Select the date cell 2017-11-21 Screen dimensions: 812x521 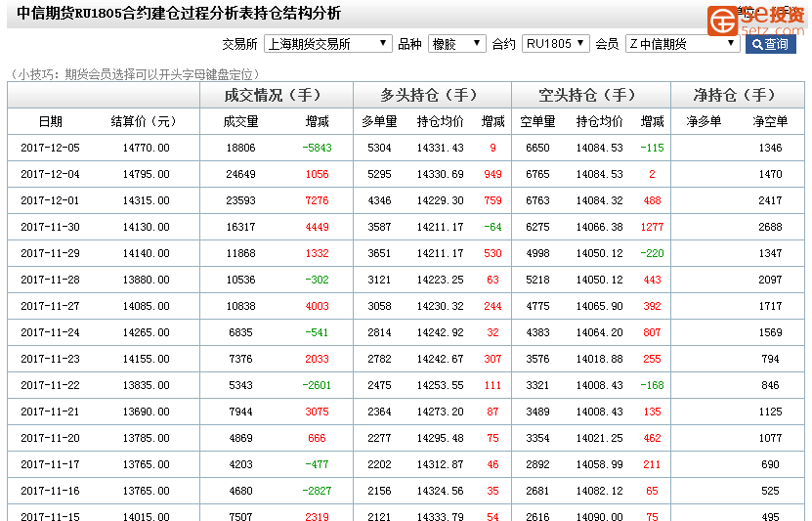point(50,412)
